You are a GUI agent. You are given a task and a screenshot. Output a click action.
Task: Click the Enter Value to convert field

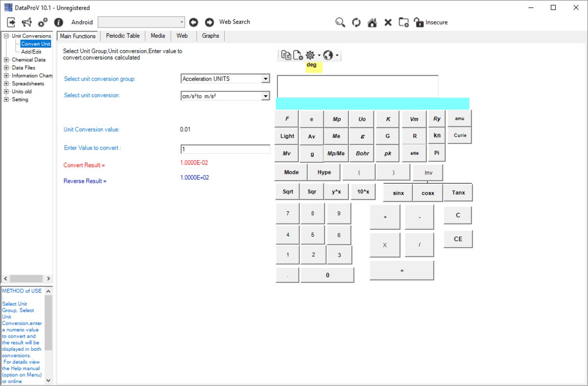tap(225, 149)
